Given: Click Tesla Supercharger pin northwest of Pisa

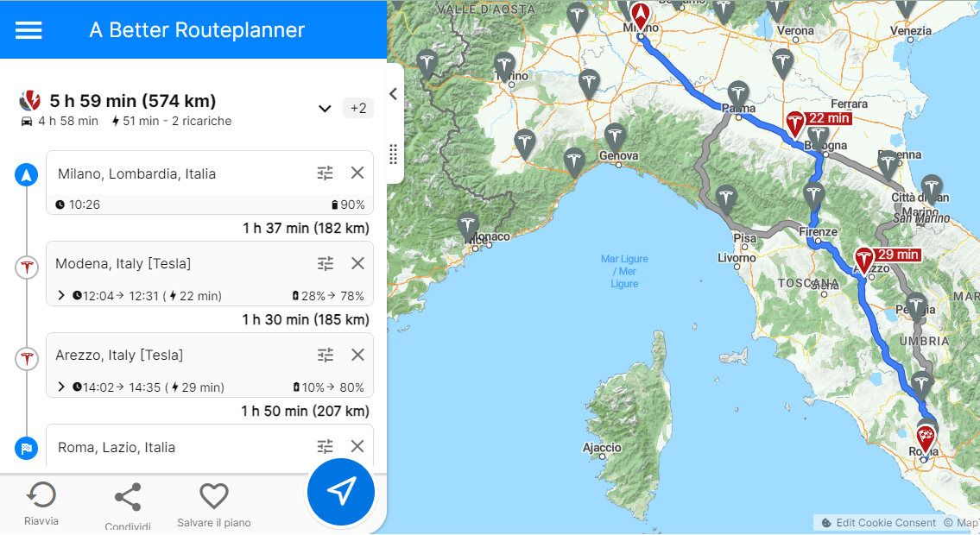Looking at the screenshot, I should [x=725, y=199].
